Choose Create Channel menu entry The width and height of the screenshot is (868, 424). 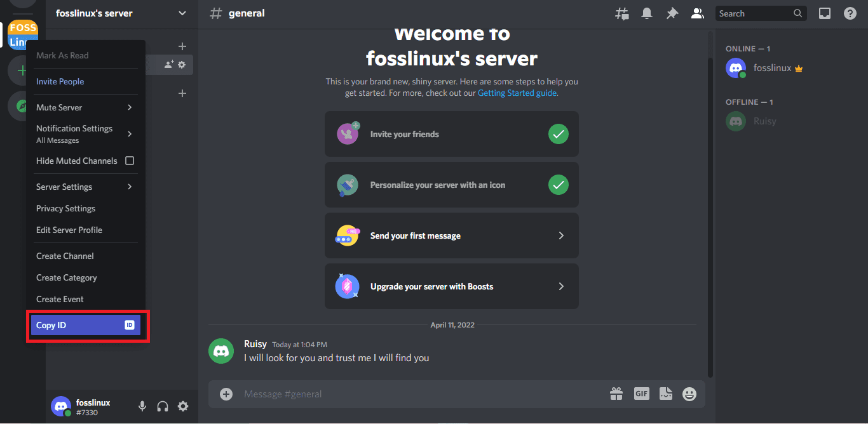(65, 256)
